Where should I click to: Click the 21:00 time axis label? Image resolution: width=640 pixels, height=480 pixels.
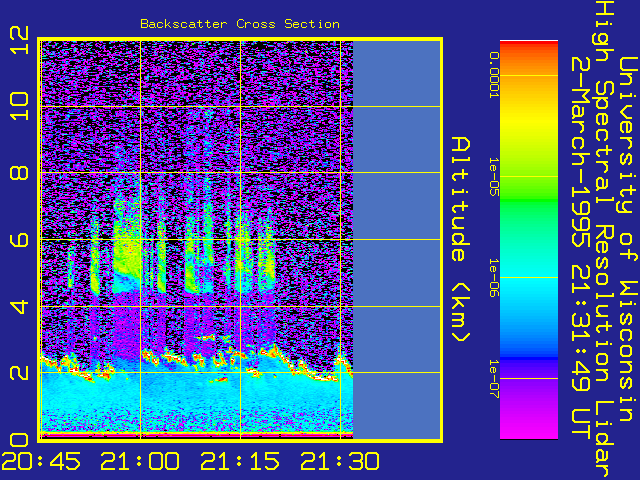tap(140, 462)
